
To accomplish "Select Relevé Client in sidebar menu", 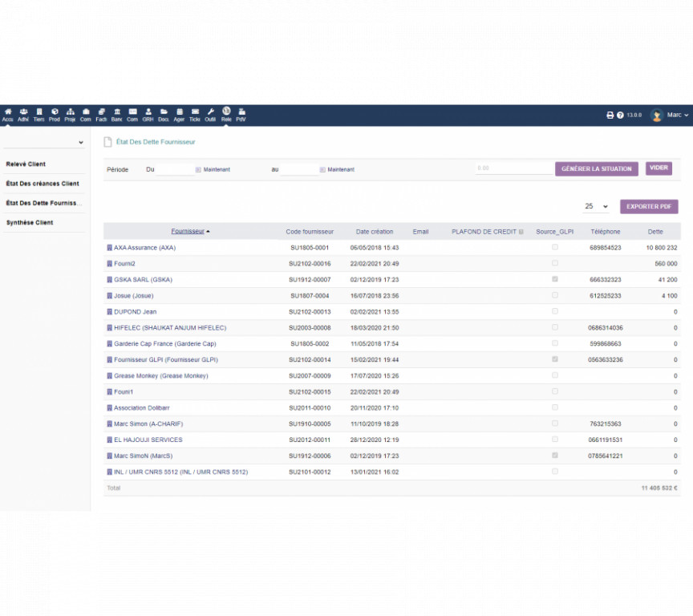I will point(26,164).
